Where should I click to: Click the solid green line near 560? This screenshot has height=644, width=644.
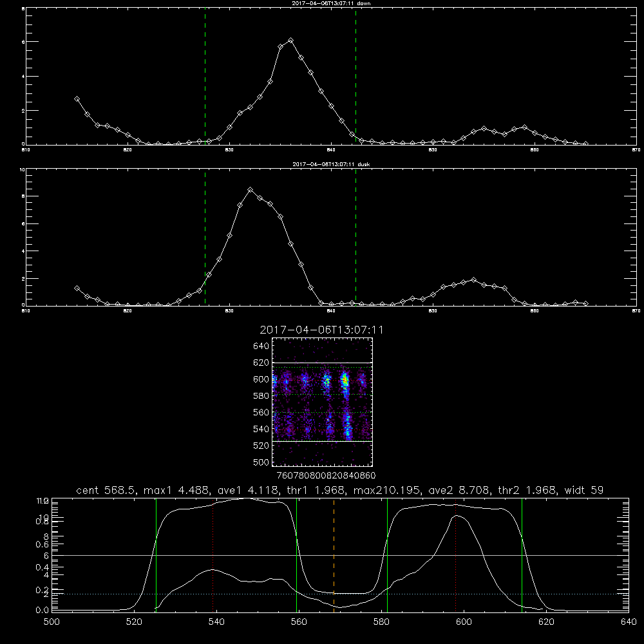(x=296, y=555)
